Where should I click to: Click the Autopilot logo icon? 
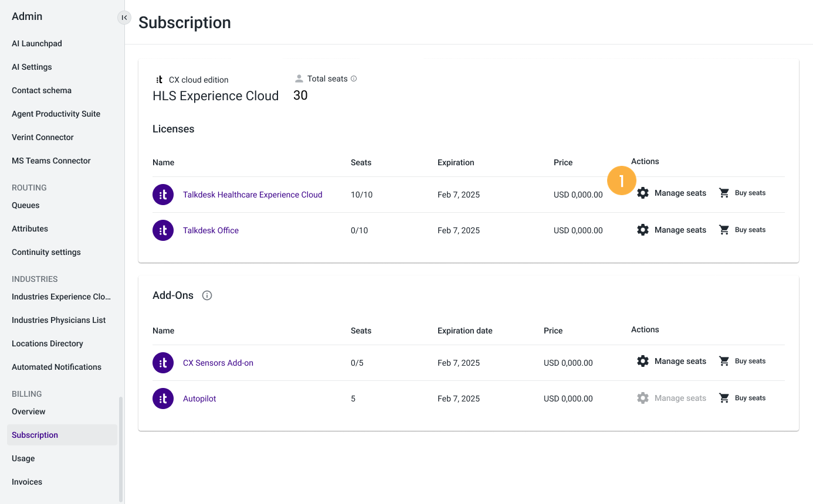[x=163, y=399]
